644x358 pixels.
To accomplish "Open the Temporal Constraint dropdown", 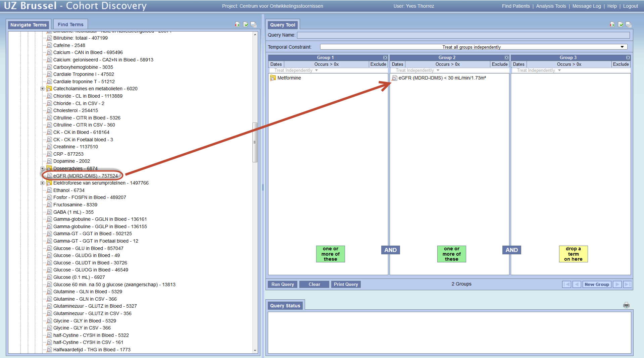I will tap(474, 47).
